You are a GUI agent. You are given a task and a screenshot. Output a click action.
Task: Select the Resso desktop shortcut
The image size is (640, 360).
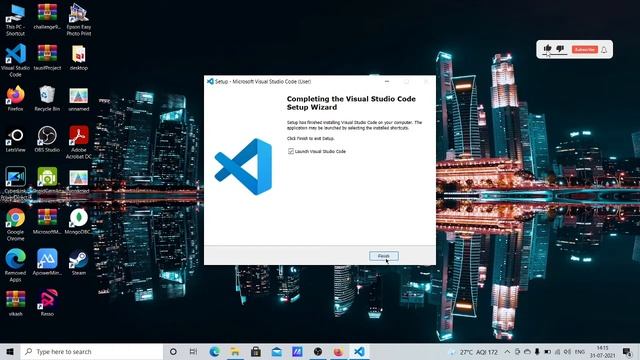click(47, 303)
